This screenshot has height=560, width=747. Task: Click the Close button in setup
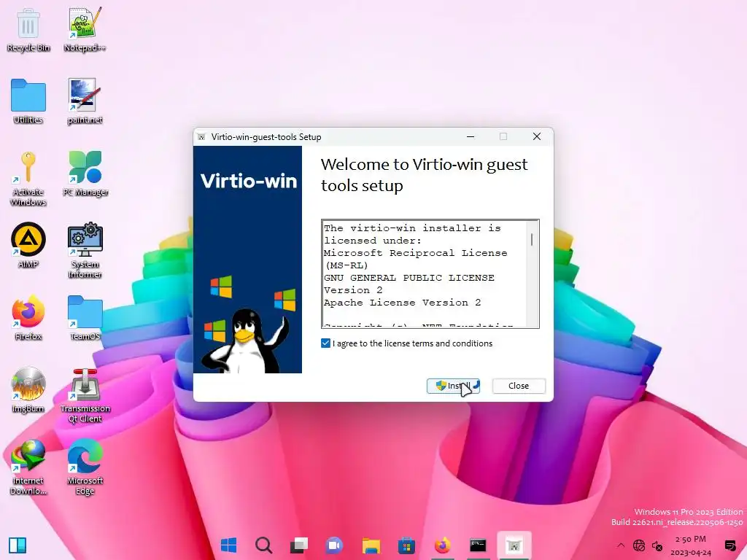[x=519, y=386]
